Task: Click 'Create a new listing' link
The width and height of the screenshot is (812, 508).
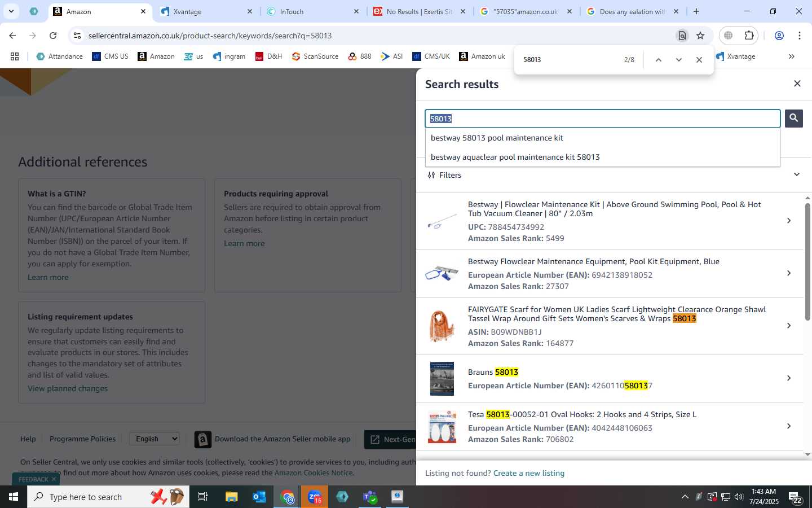Action: click(528, 473)
